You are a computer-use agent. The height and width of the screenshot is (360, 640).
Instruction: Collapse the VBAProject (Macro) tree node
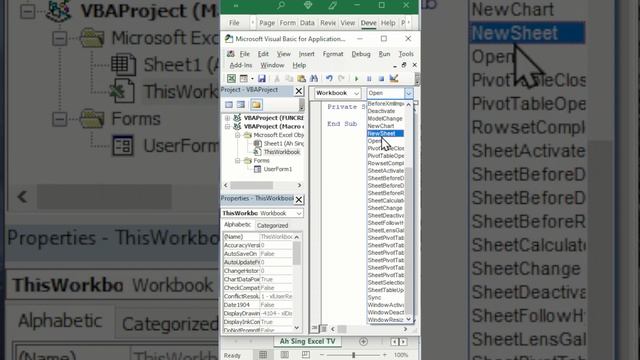pyautogui.click(x=227, y=127)
